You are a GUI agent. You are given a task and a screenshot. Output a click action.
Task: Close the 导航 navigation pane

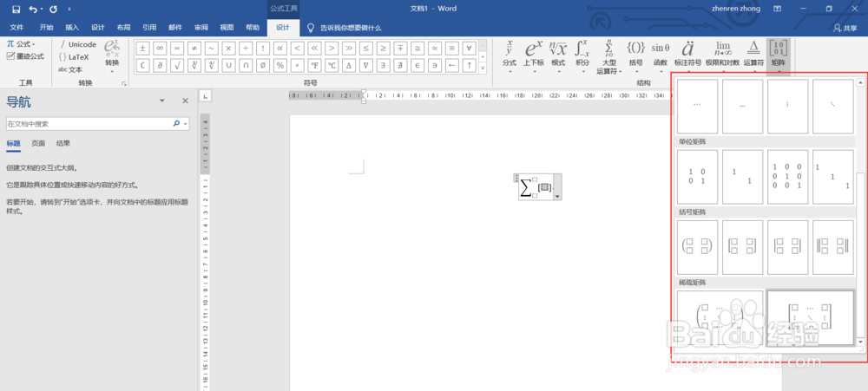pyautogui.click(x=186, y=101)
